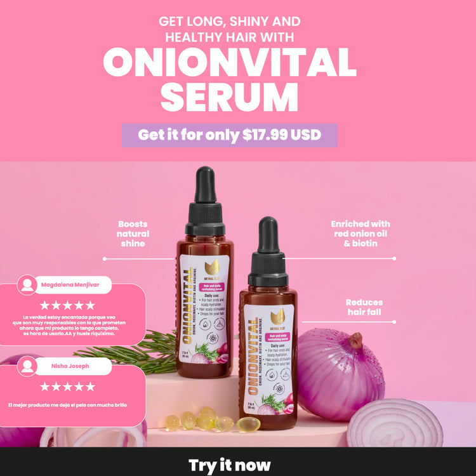Click the dropper cap of the left bottle
476x476 pixels.
(205, 202)
